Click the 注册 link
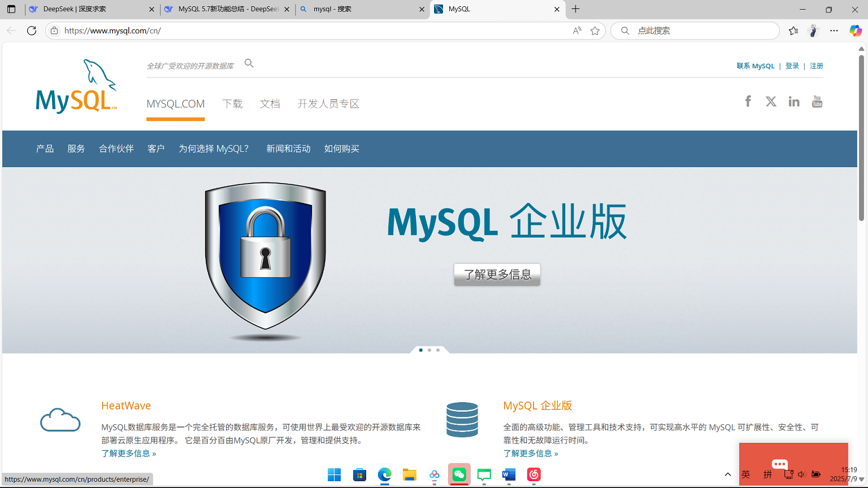Viewport: 868px width, 488px height. click(816, 66)
